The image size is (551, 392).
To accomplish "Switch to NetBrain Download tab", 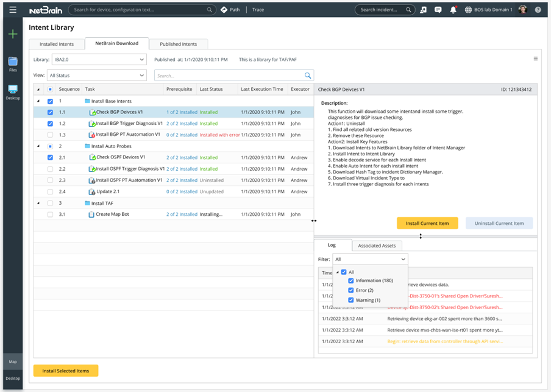I will (x=116, y=43).
